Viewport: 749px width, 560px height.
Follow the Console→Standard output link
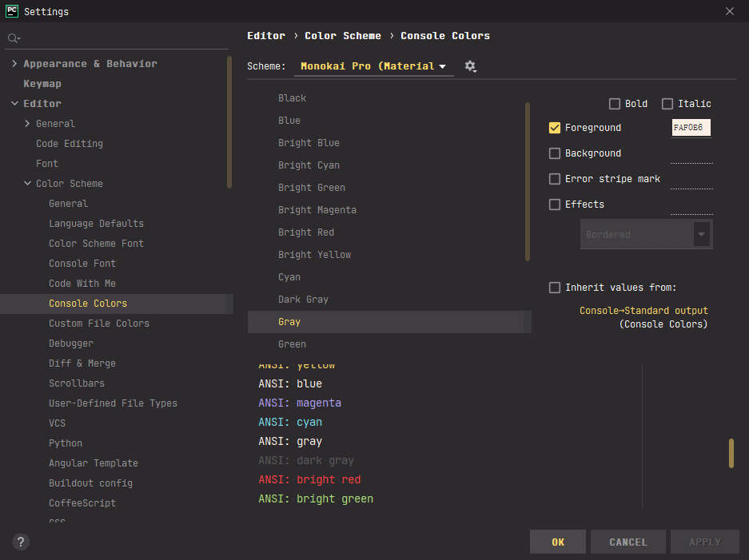pyautogui.click(x=643, y=311)
